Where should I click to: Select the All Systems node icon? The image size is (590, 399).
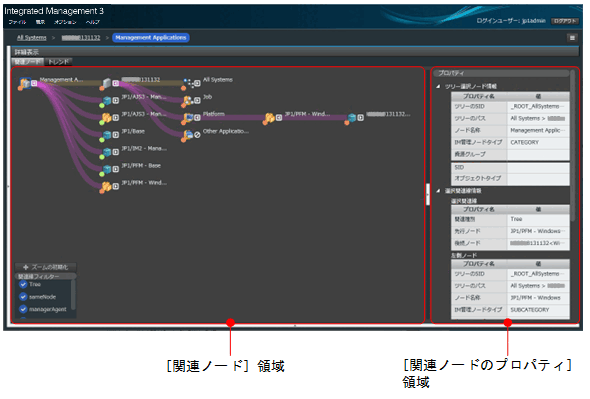point(188,83)
